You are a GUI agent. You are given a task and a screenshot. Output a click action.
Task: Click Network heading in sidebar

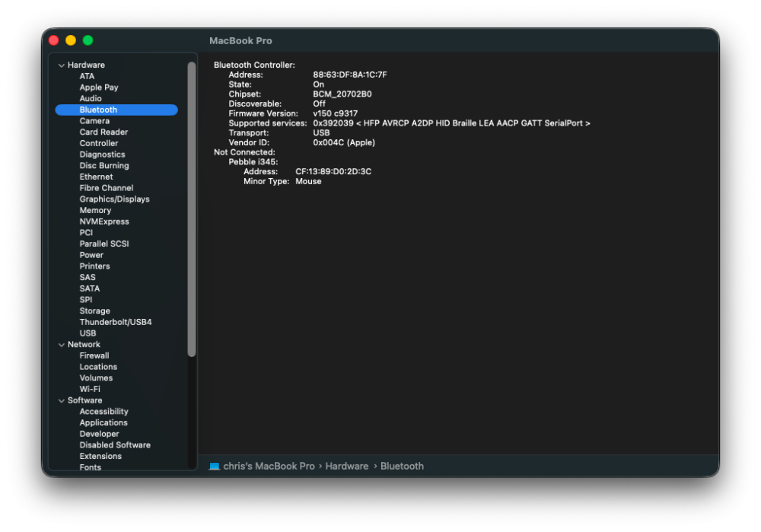(x=84, y=345)
